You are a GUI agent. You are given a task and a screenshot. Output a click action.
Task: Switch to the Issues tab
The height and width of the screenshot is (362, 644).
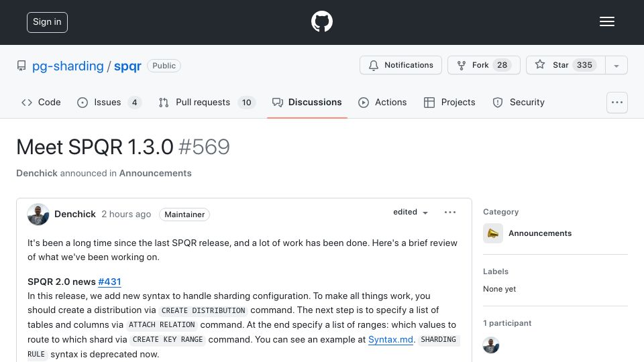tap(109, 102)
